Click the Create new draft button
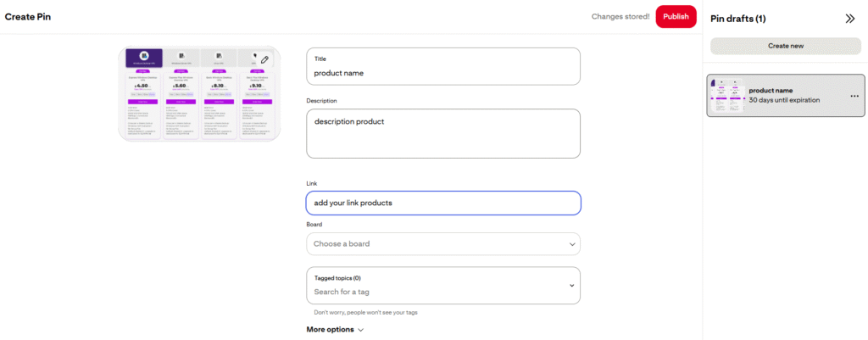868x340 pixels. click(785, 46)
